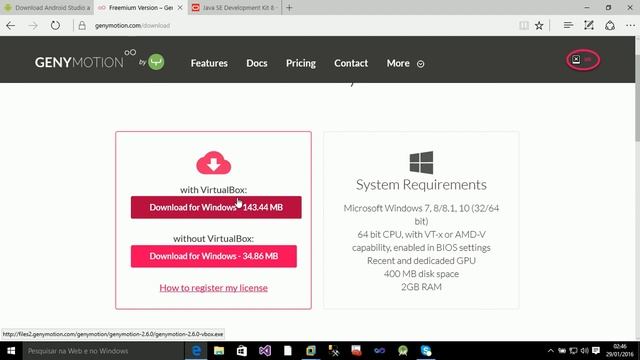Open the white document taskbar icon
The image size is (640, 360).
click(x=288, y=351)
